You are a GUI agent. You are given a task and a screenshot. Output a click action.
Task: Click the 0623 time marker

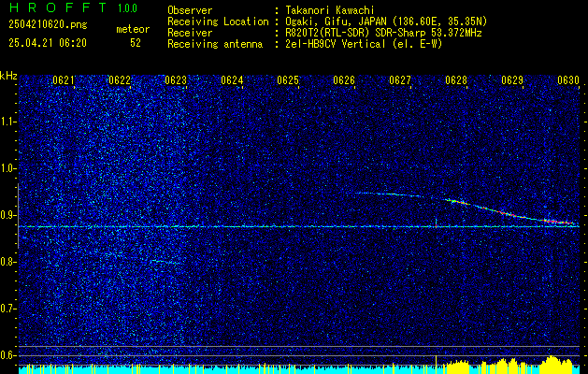pyautogui.click(x=176, y=80)
